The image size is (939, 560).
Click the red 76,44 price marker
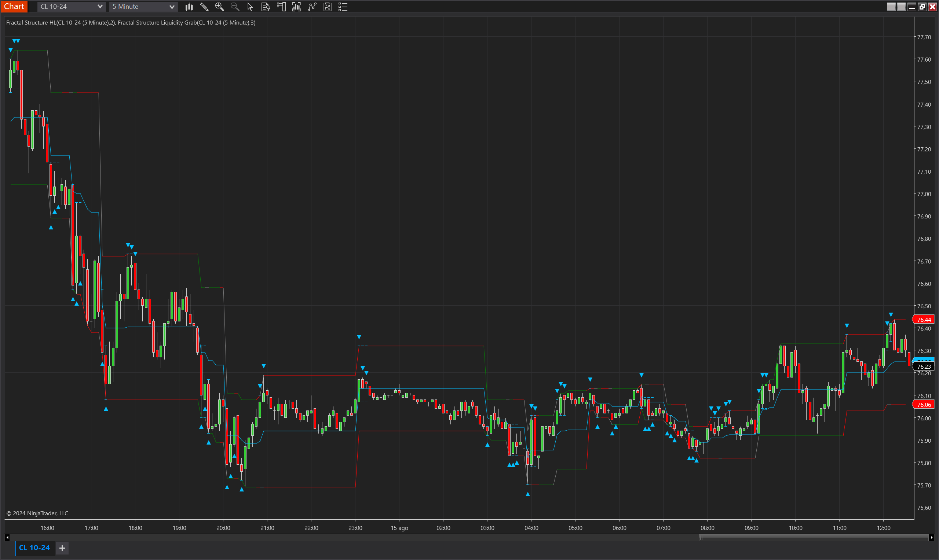click(924, 320)
